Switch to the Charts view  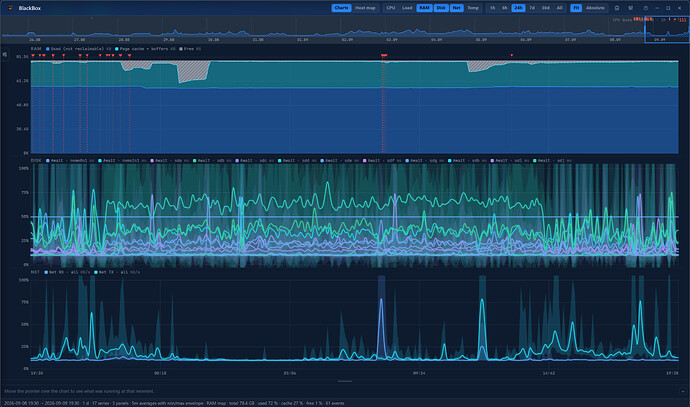coord(341,8)
